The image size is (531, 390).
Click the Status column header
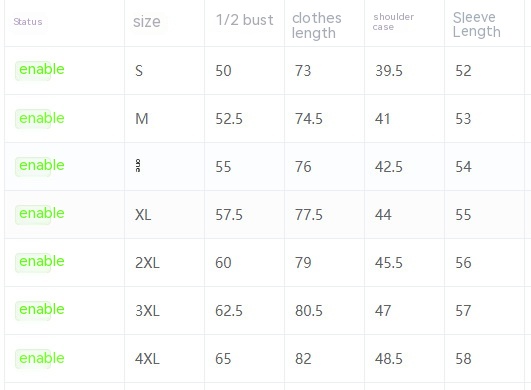[x=28, y=22]
